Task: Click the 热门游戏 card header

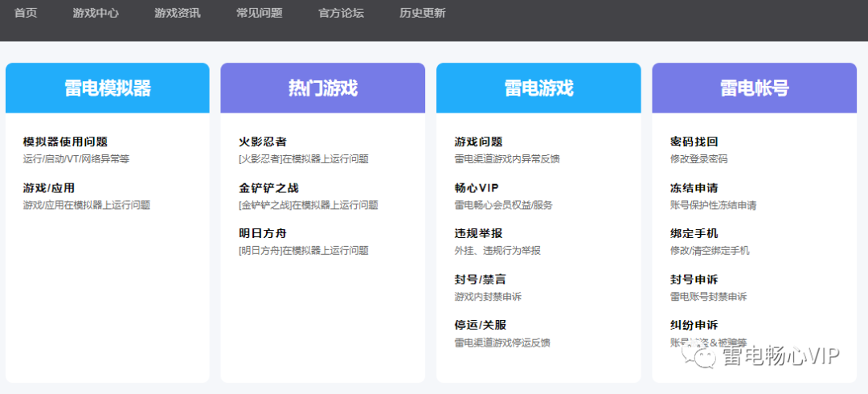Action: pos(323,88)
